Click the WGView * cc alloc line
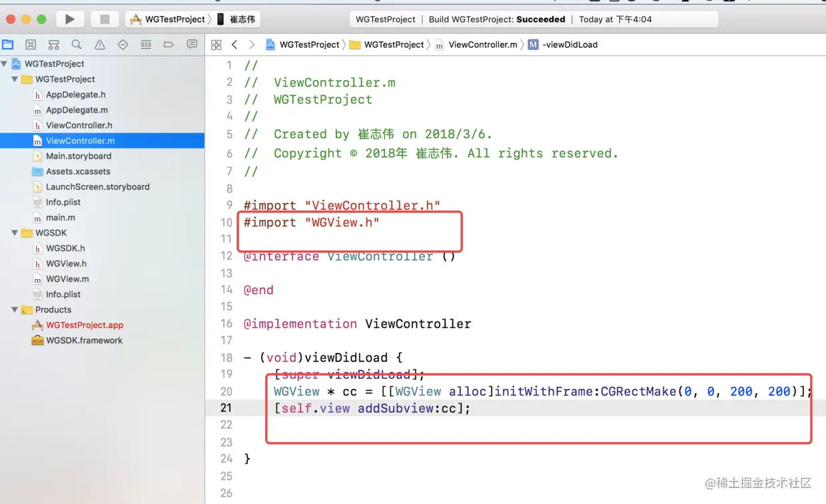This screenshot has height=504, width=826. tap(543, 391)
